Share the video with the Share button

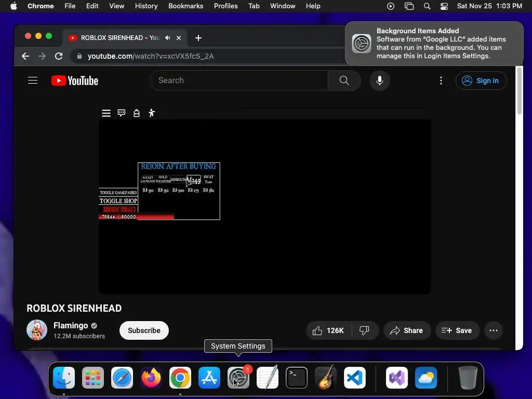tap(407, 330)
